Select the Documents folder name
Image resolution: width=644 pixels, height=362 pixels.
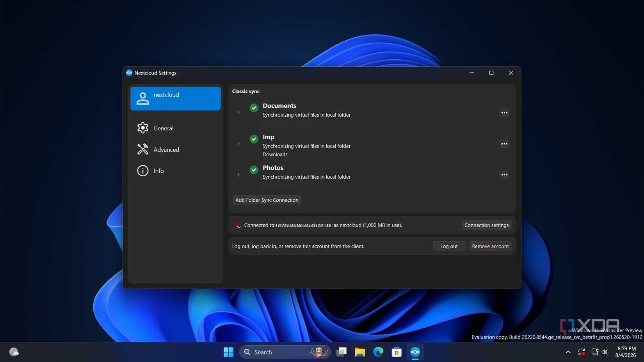pos(279,106)
